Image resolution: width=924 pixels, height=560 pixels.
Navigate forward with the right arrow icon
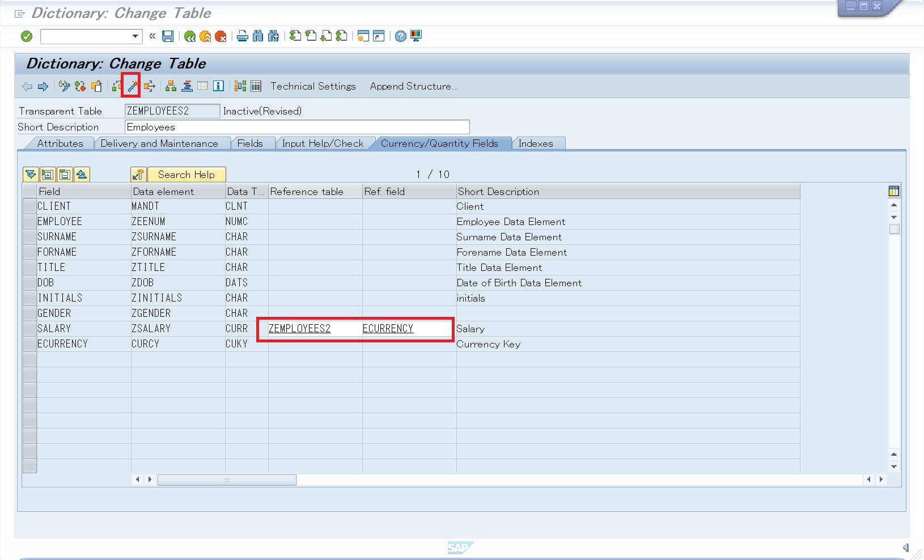43,86
